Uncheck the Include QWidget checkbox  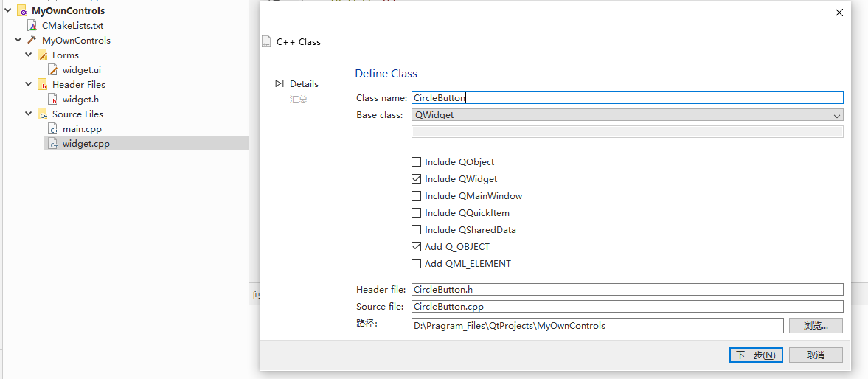coord(417,179)
